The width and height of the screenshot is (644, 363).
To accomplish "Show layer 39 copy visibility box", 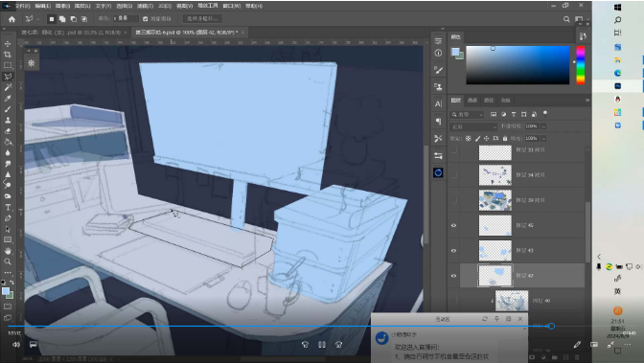I will (453, 200).
